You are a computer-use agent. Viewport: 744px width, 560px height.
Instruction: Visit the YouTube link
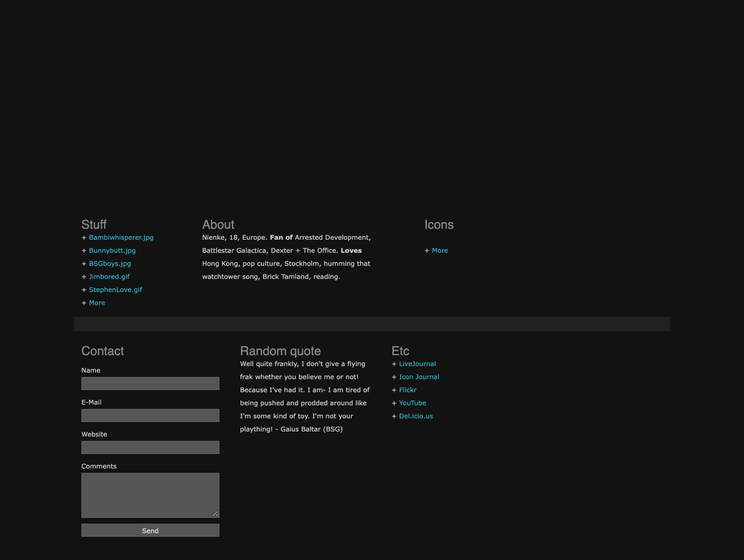413,403
